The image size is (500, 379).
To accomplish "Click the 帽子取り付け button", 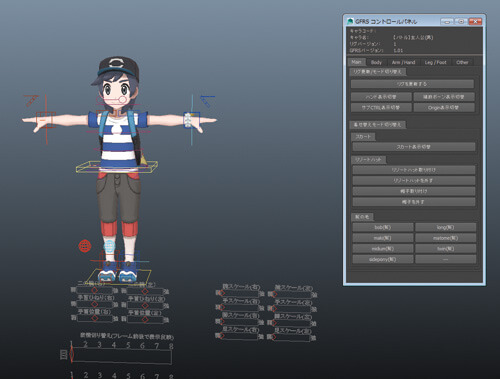I will coord(414,191).
